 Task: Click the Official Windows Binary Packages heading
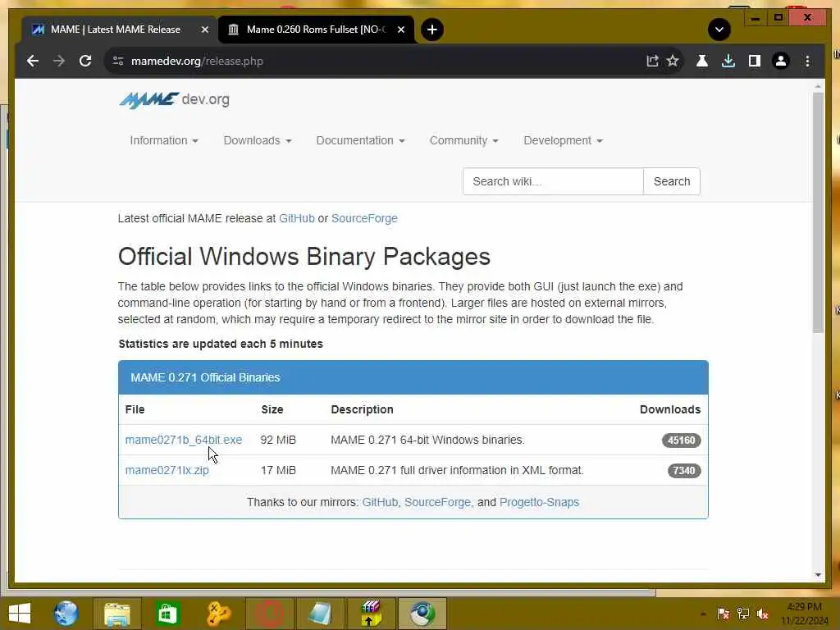click(304, 257)
